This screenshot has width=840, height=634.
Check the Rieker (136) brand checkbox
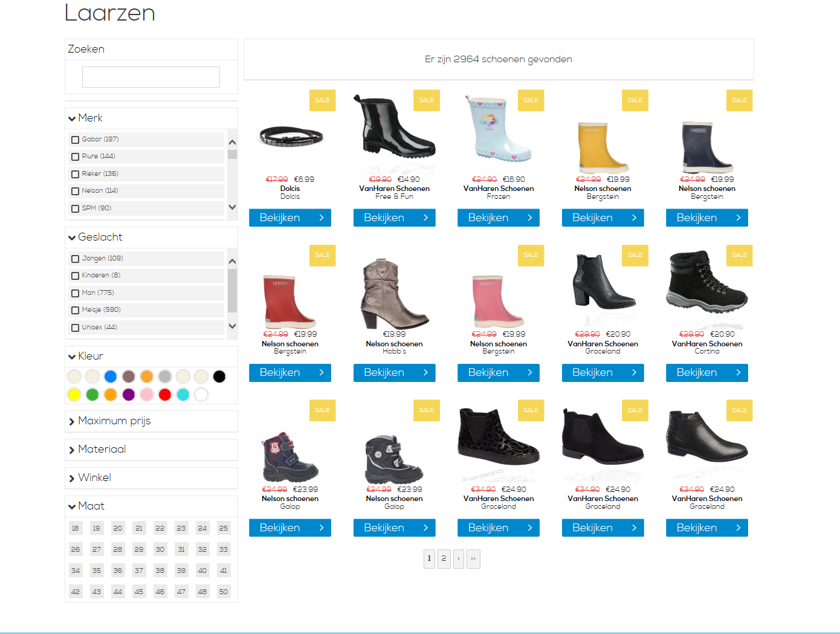coord(76,174)
